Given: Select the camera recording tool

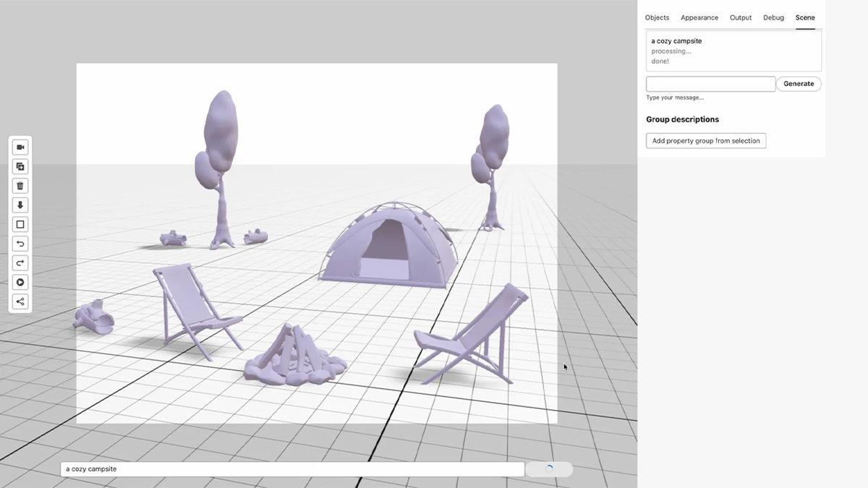Looking at the screenshot, I should pos(20,147).
